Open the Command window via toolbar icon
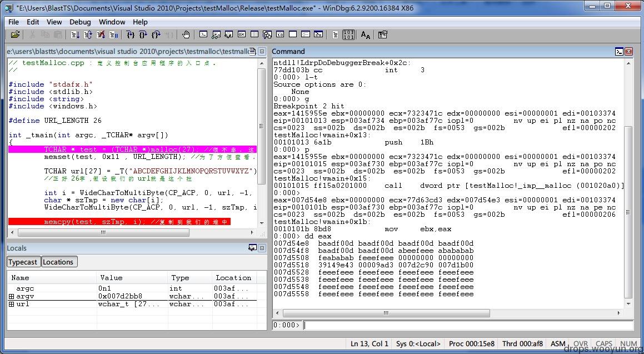 [x=203, y=34]
